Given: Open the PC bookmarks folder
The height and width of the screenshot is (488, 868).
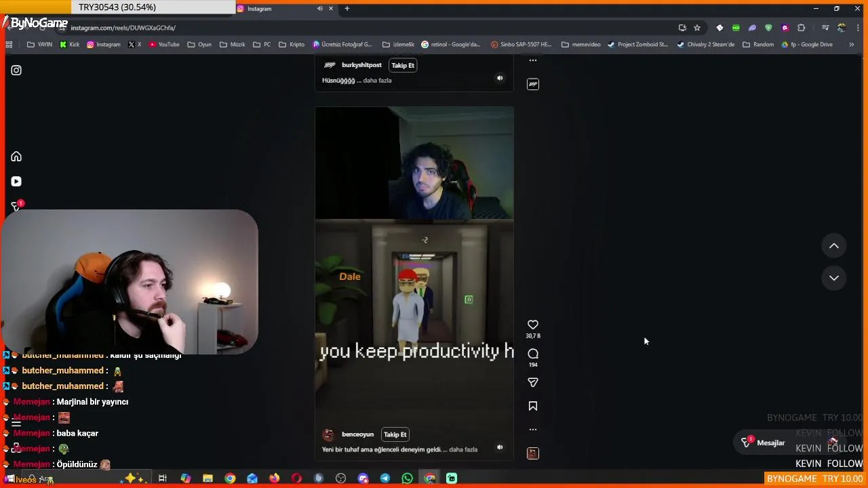Looking at the screenshot, I should pos(262,45).
